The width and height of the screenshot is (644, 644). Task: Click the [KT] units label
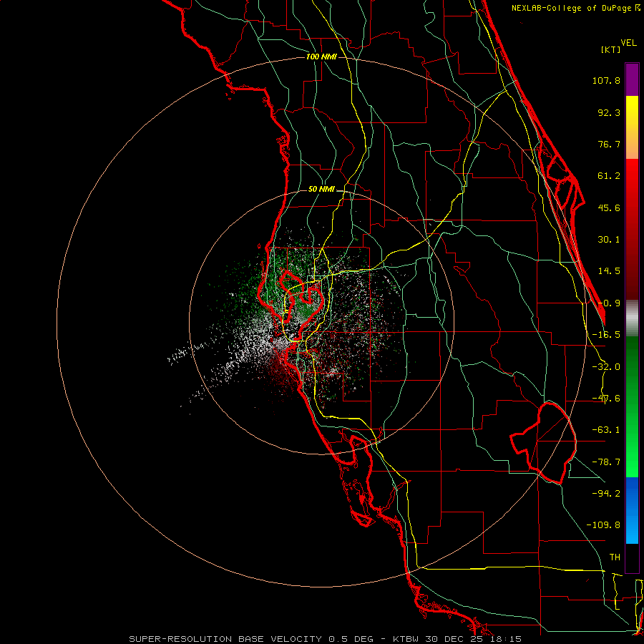[x=611, y=49]
